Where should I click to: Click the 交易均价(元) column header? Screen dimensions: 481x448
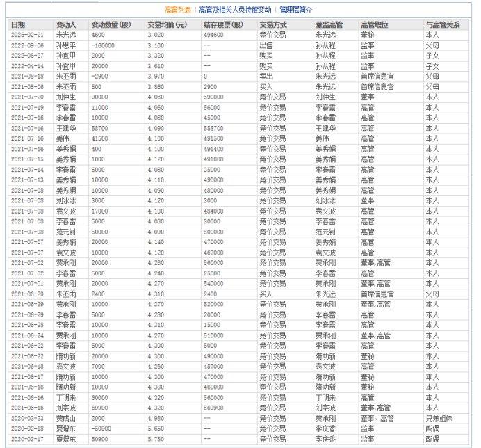[x=168, y=24]
